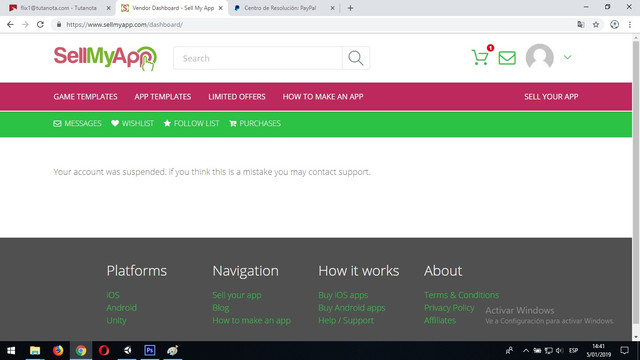Open the FOLLOW LIST section
The image size is (640, 360).
(x=191, y=123)
